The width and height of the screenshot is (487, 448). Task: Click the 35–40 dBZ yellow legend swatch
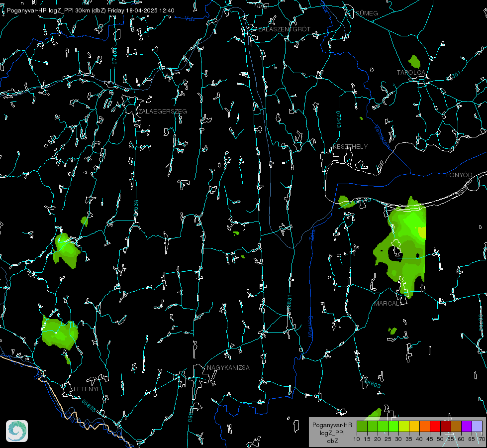tap(414, 426)
